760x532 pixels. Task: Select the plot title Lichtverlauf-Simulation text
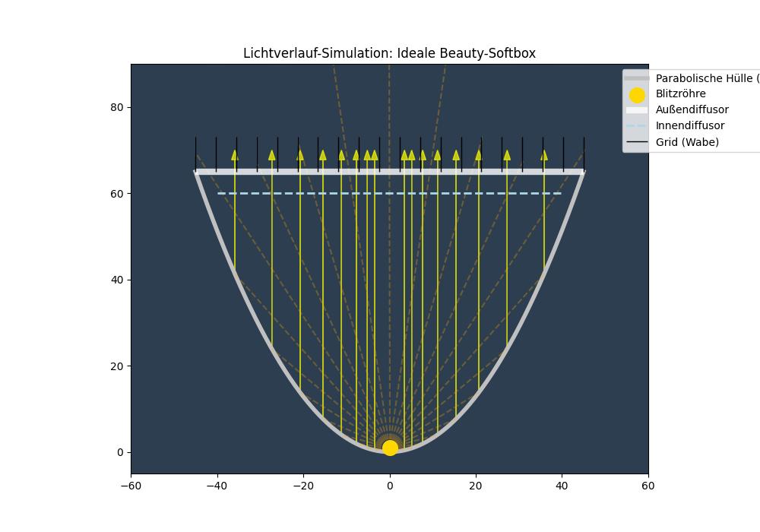(389, 53)
